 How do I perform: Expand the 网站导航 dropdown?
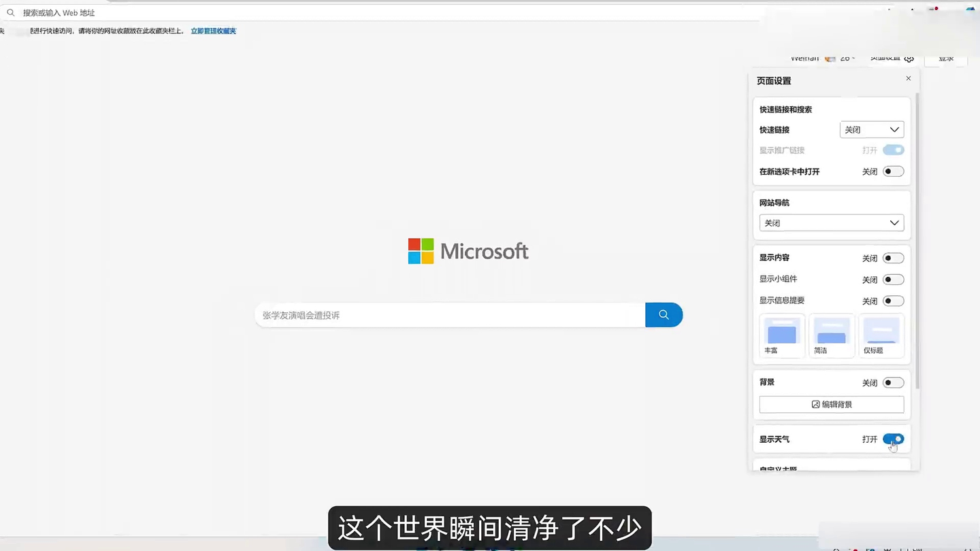(x=832, y=223)
